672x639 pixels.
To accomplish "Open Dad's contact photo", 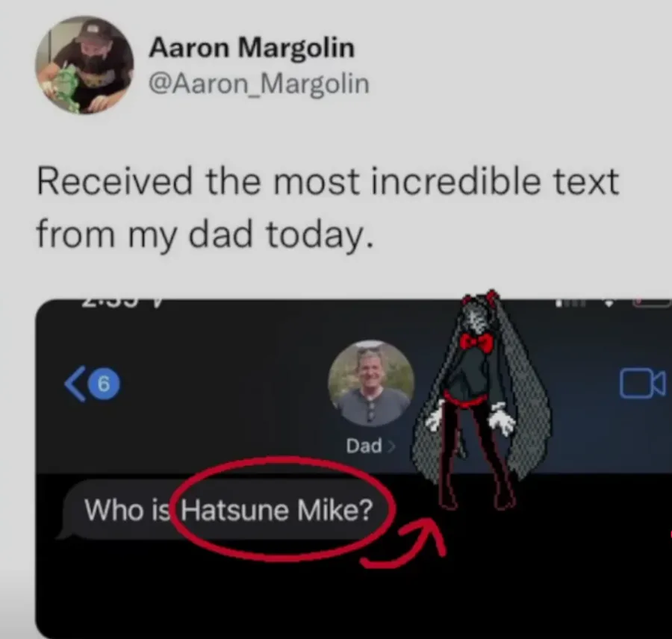I will click(x=371, y=384).
